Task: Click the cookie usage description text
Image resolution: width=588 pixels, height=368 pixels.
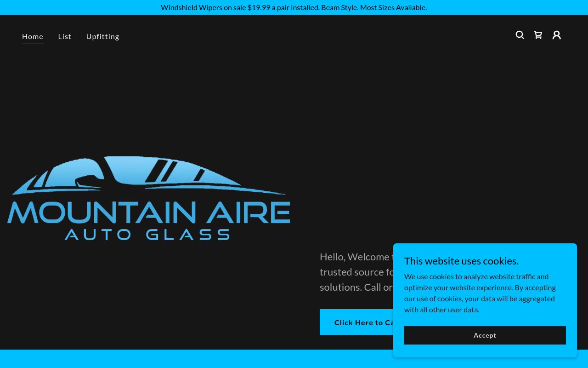Action: point(480,293)
